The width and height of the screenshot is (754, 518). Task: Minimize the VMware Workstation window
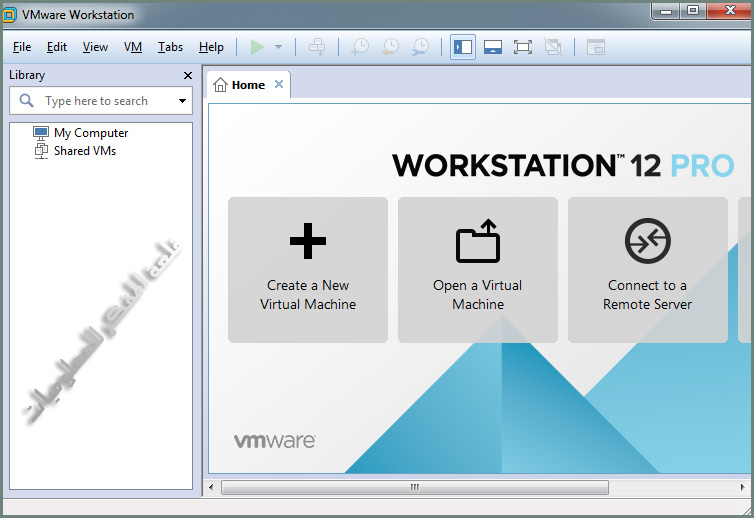click(x=666, y=12)
